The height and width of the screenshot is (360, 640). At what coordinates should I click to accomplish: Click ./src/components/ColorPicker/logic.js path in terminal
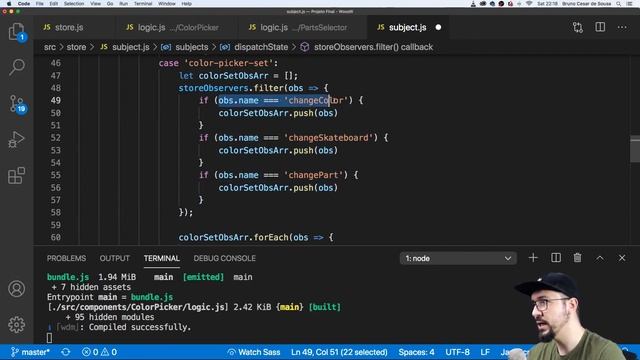[137, 307]
